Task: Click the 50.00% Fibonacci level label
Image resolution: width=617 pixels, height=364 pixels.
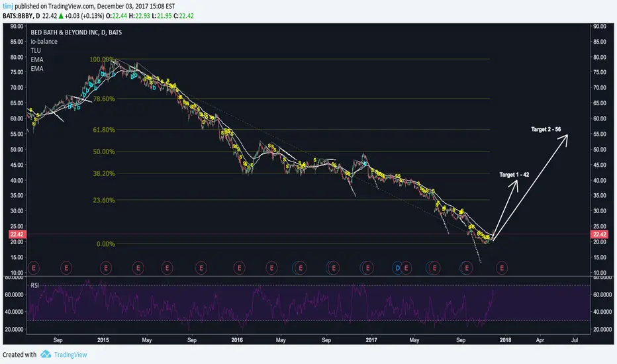Action: click(x=104, y=152)
